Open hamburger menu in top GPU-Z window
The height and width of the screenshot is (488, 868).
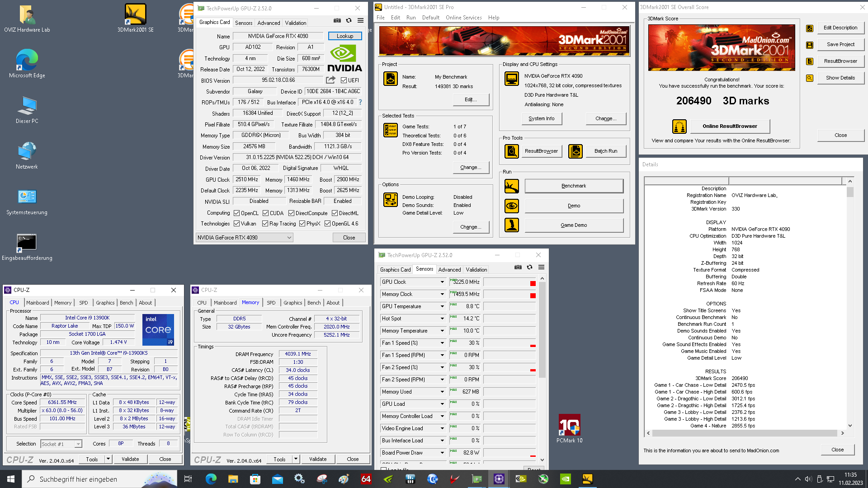click(360, 20)
